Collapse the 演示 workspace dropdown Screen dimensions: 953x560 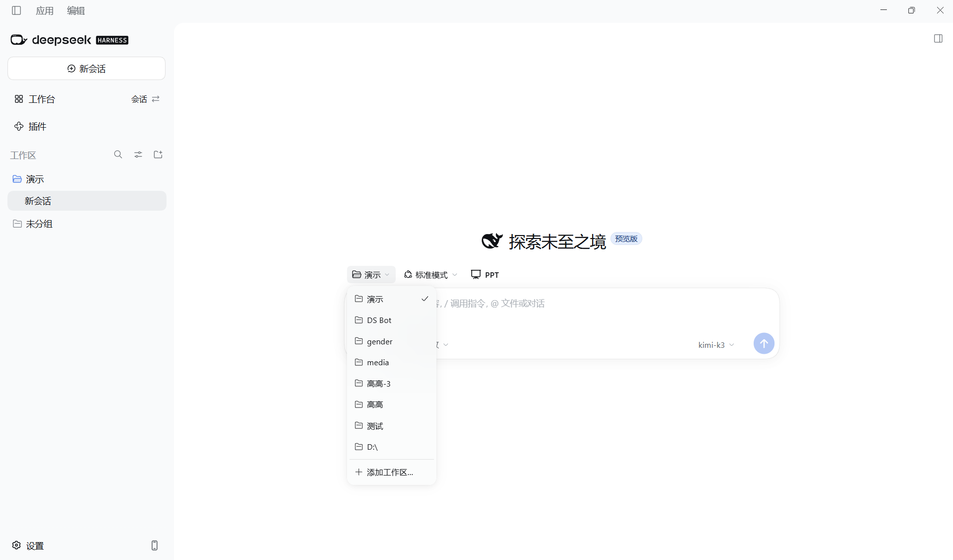tap(371, 275)
